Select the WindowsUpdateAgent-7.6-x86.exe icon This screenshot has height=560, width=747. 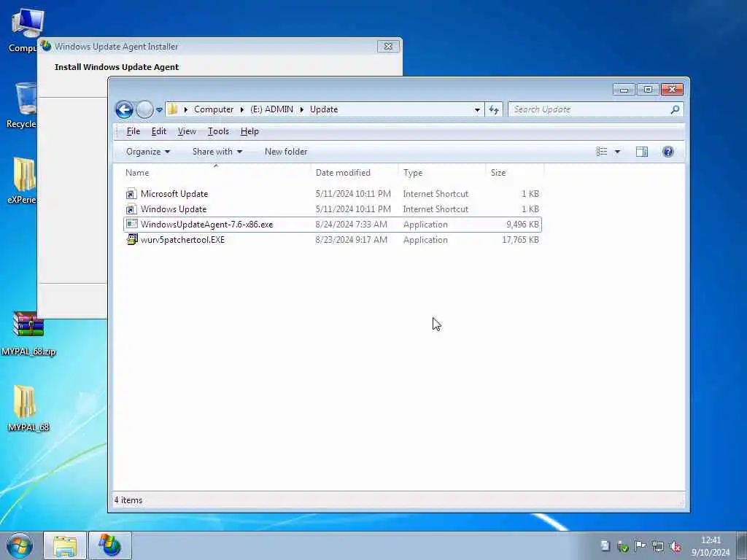[132, 225]
